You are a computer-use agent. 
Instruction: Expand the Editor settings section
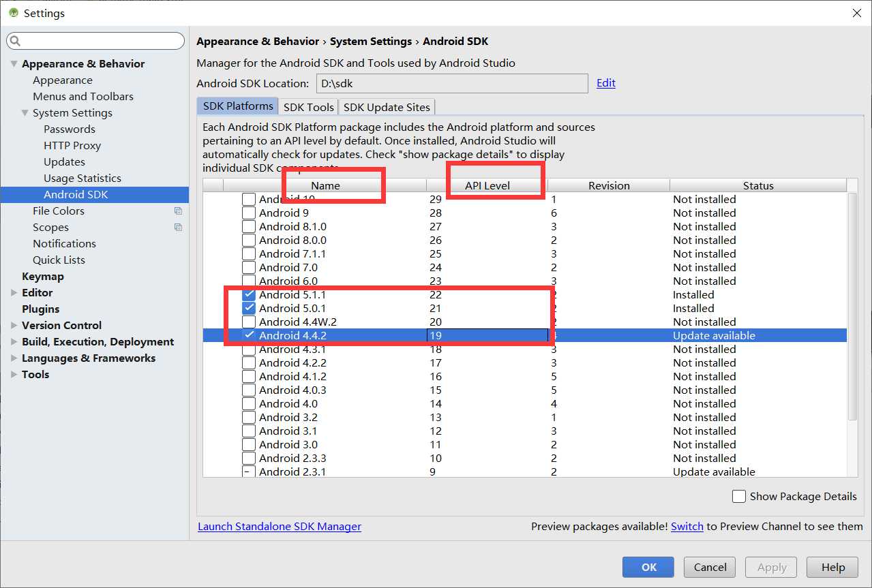point(14,293)
